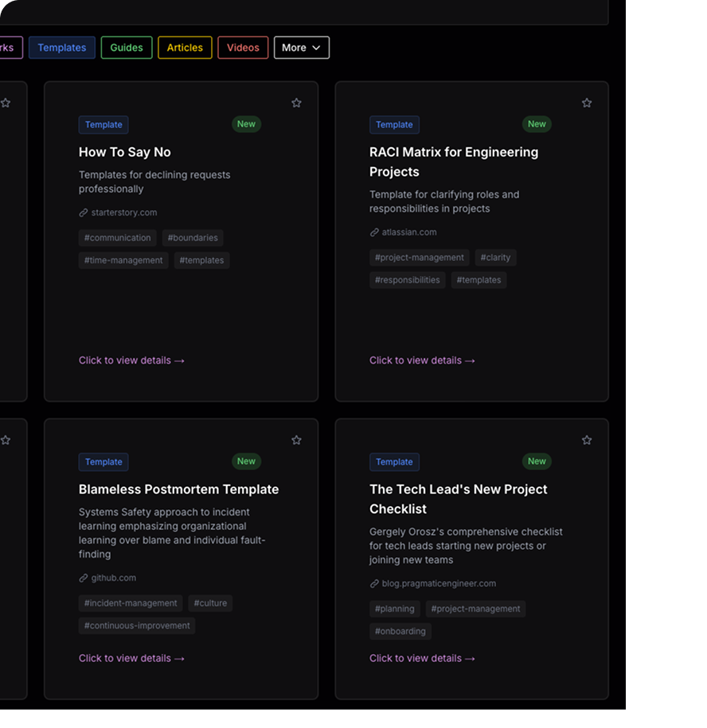707x728 pixels.
Task: View details for How To Say No
Action: tap(131, 360)
